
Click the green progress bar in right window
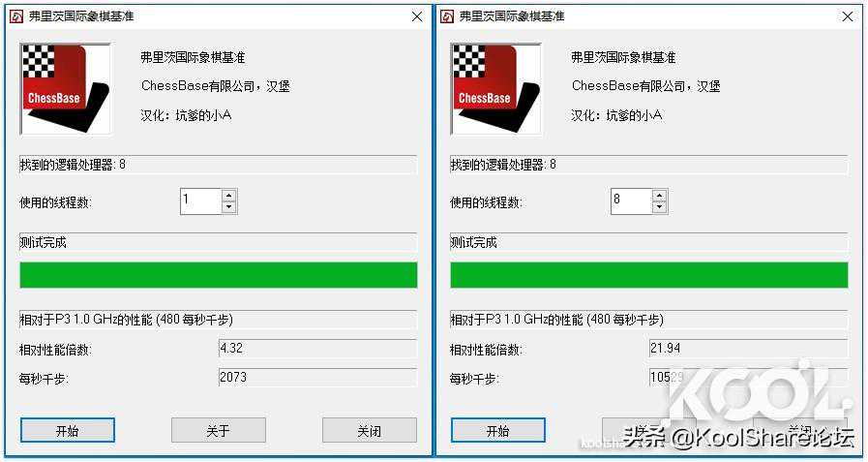[648, 275]
